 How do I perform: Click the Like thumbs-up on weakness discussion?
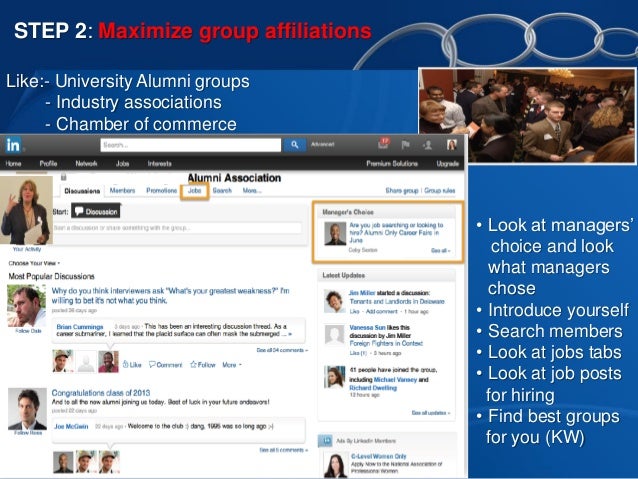click(x=132, y=365)
